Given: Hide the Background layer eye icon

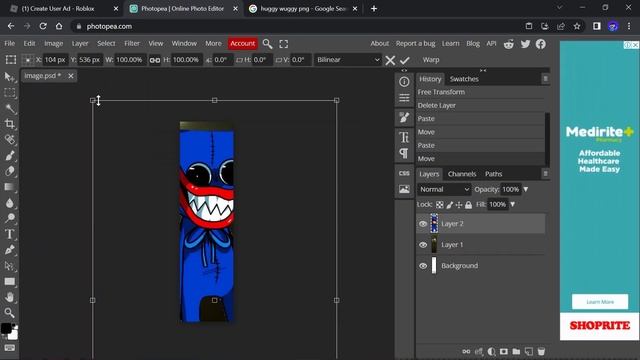Looking at the screenshot, I should tap(423, 266).
